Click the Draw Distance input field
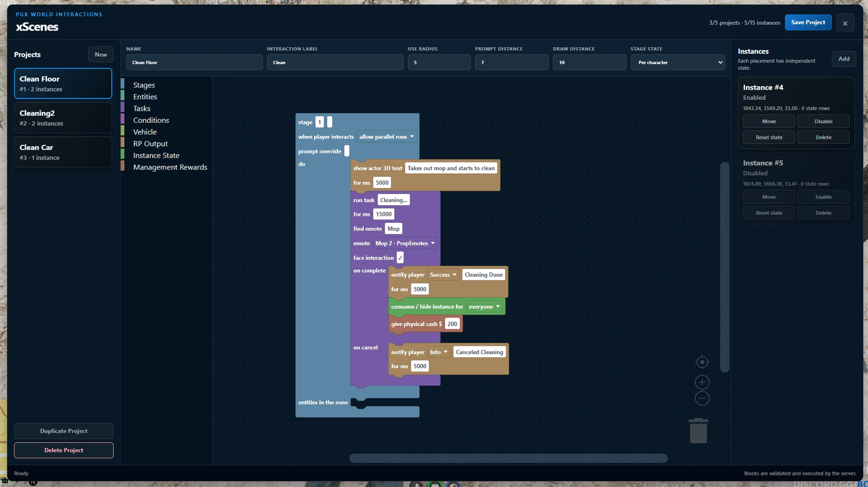This screenshot has width=868, height=487. 590,62
